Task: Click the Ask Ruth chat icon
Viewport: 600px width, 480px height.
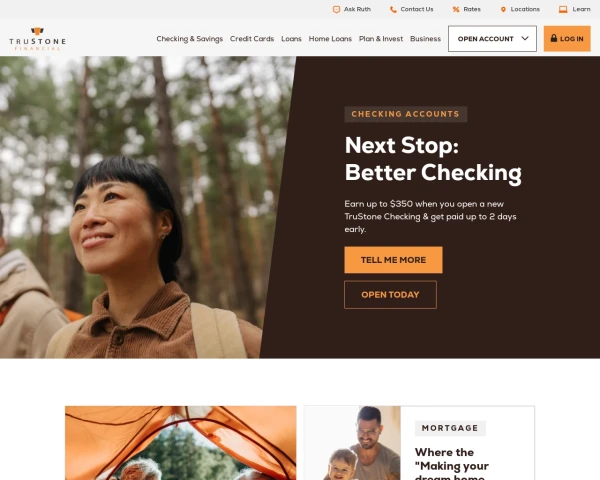Action: coord(336,10)
